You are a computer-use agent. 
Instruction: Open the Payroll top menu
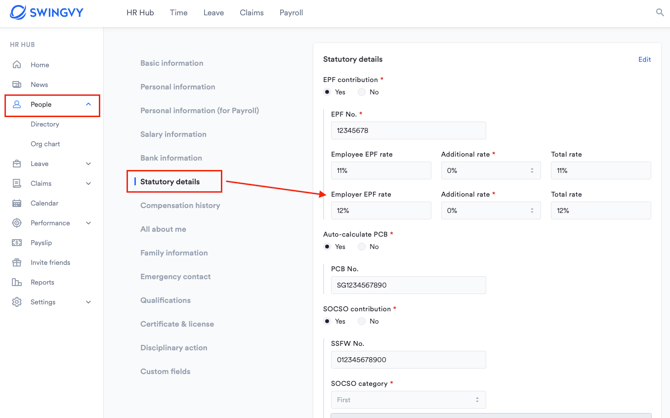point(291,13)
